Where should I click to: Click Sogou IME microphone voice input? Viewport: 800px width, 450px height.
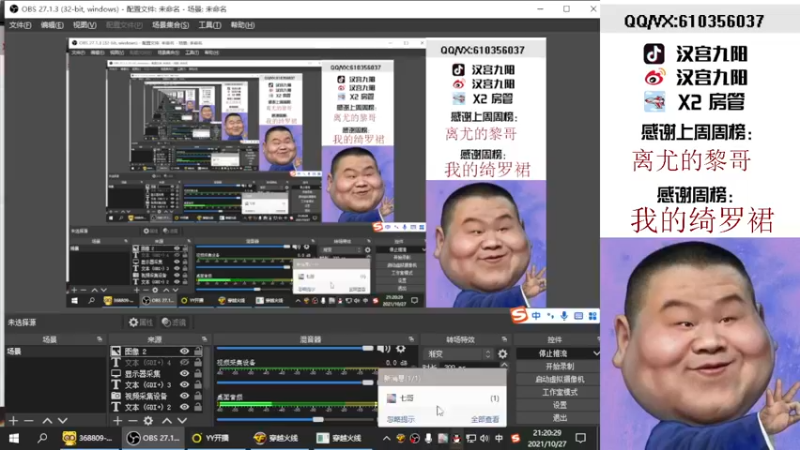pyautogui.click(x=564, y=316)
